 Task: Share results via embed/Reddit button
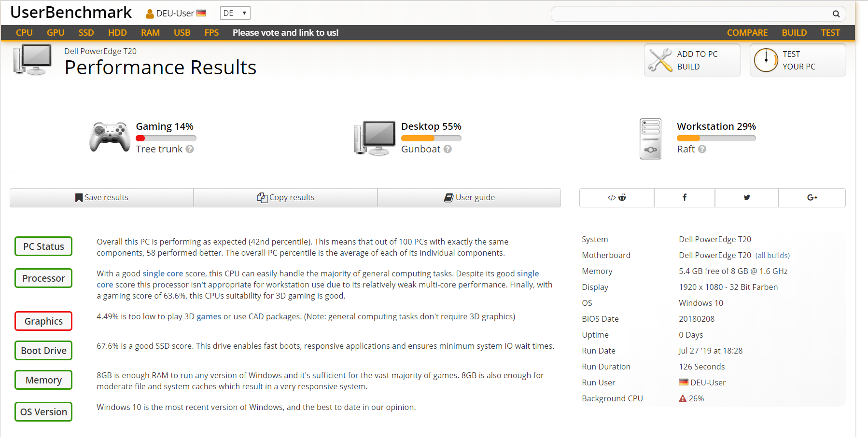click(x=616, y=198)
